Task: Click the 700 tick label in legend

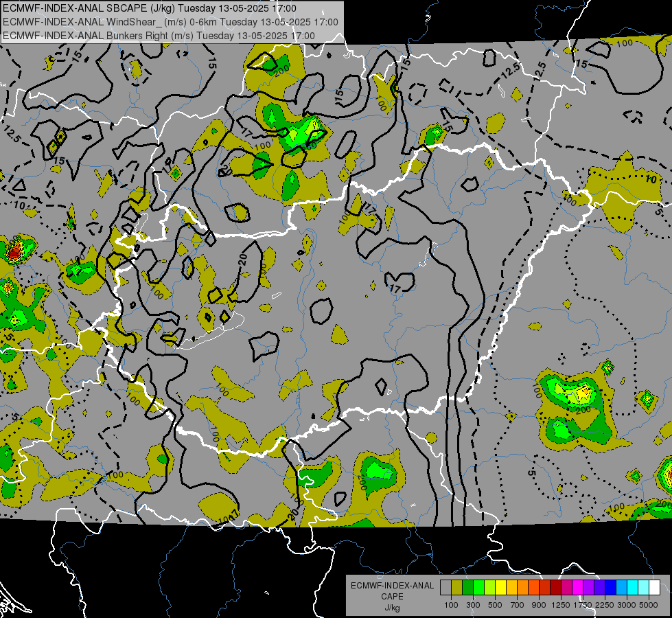Action: point(518,605)
